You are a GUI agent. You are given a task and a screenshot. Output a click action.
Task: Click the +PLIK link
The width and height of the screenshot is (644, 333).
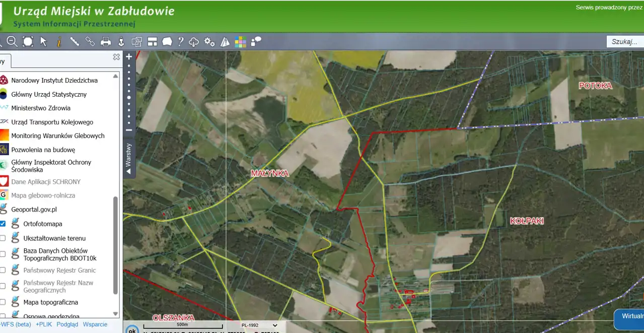(44, 324)
